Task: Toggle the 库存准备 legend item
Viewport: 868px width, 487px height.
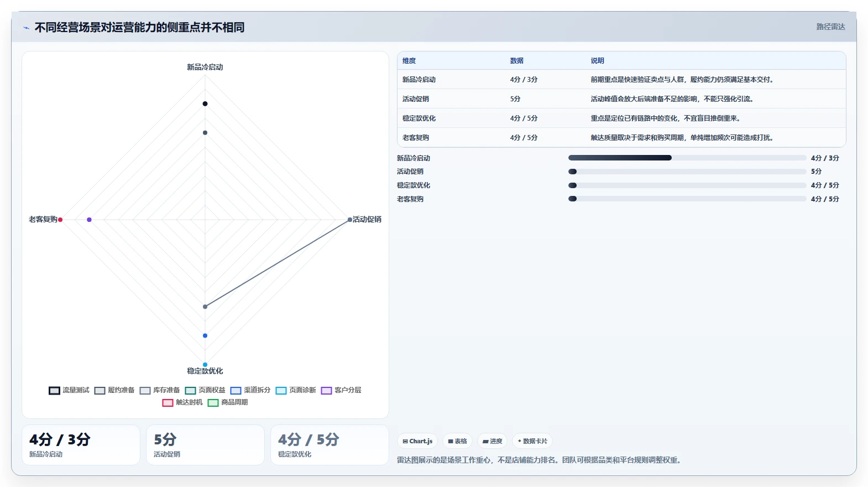Action: (x=160, y=390)
